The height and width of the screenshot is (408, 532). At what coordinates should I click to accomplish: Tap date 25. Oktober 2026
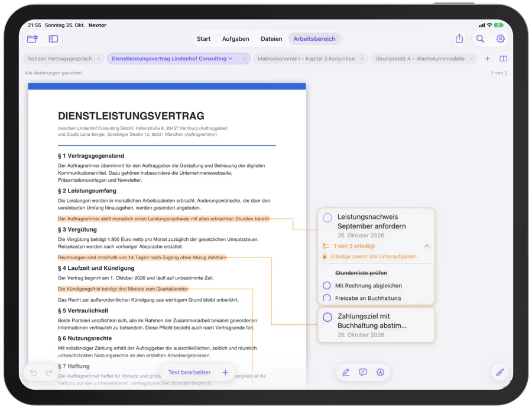click(x=361, y=335)
